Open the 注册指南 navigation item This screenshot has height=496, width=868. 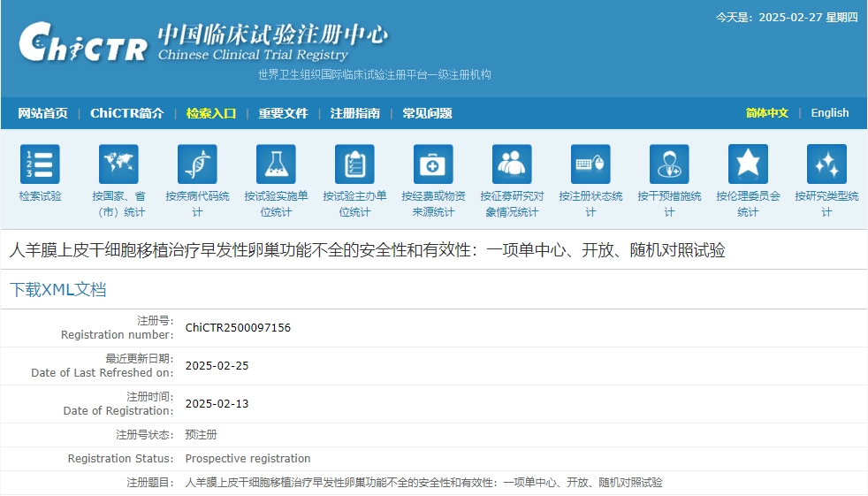click(354, 113)
